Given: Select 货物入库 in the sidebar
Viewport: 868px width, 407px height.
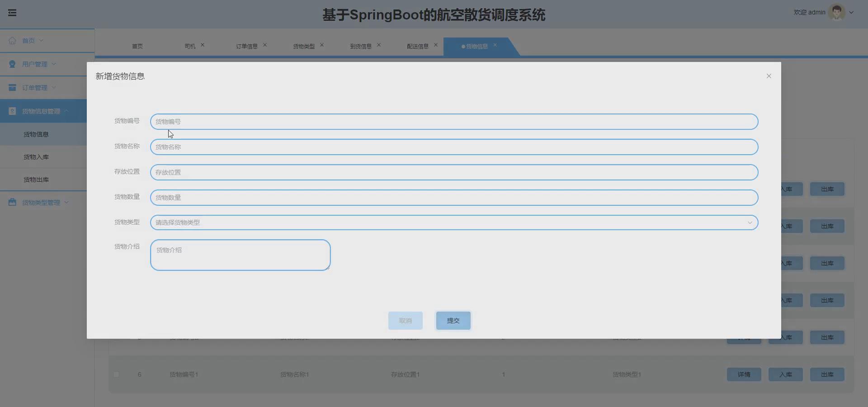Looking at the screenshot, I should (x=36, y=157).
